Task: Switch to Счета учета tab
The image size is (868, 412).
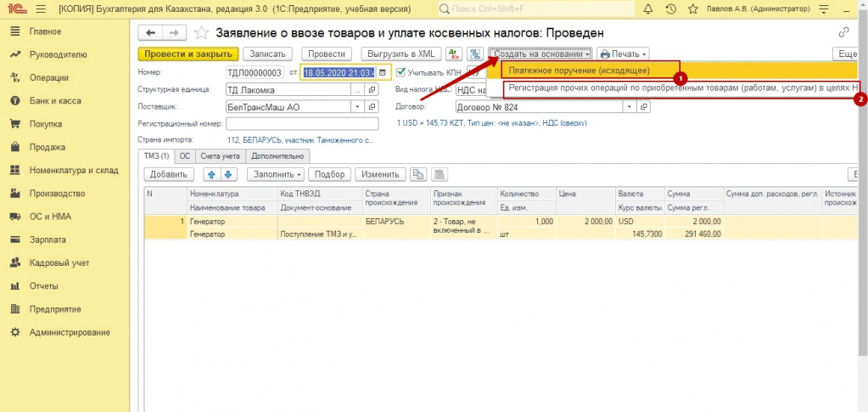Action: click(220, 156)
